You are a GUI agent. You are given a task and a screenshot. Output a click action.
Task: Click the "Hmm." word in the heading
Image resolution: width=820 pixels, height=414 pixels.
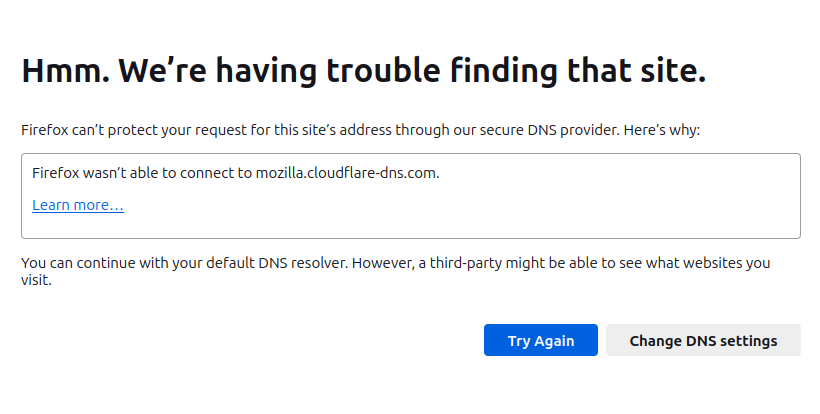[x=62, y=71]
